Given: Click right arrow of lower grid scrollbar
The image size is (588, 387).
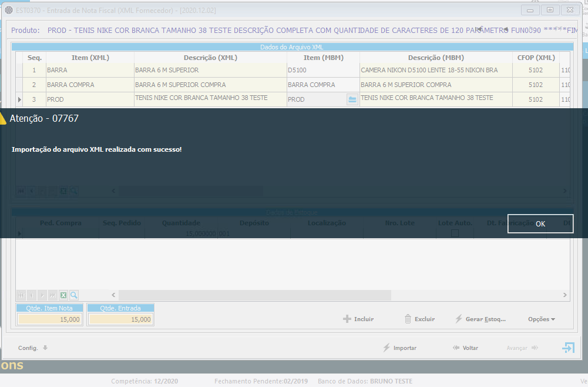Looking at the screenshot, I should (565, 295).
